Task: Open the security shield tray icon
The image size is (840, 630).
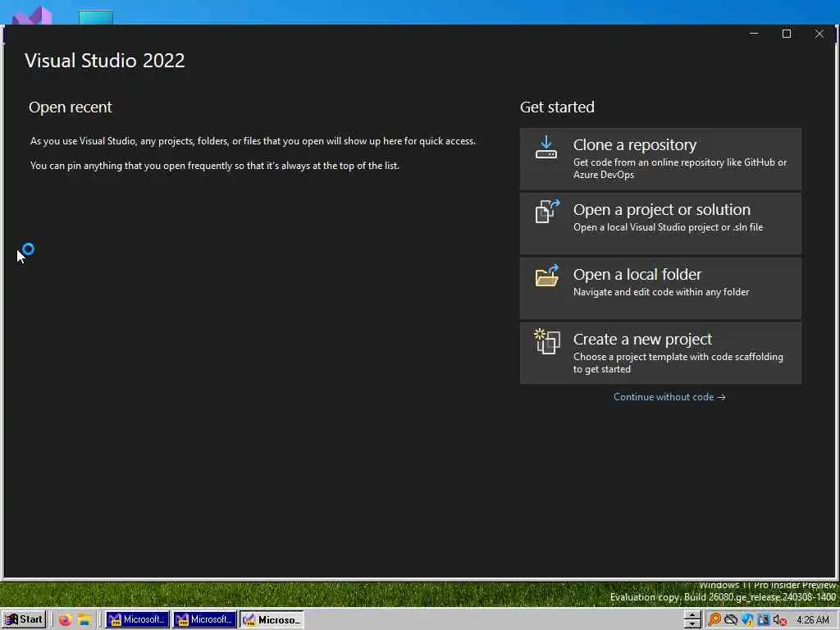Action: 747,620
